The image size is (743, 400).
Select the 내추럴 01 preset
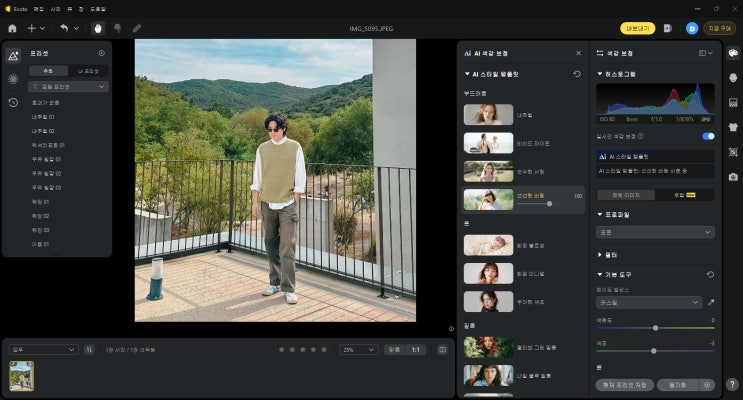click(43, 117)
